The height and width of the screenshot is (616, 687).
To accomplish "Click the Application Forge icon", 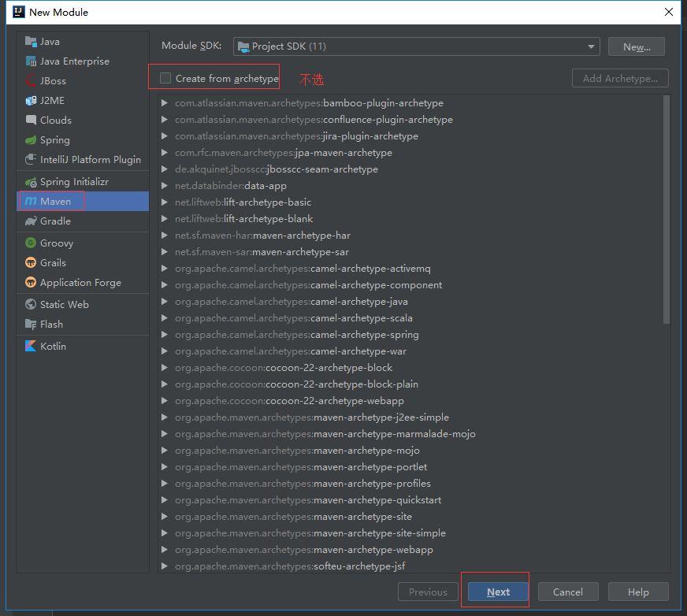I will click(x=31, y=282).
